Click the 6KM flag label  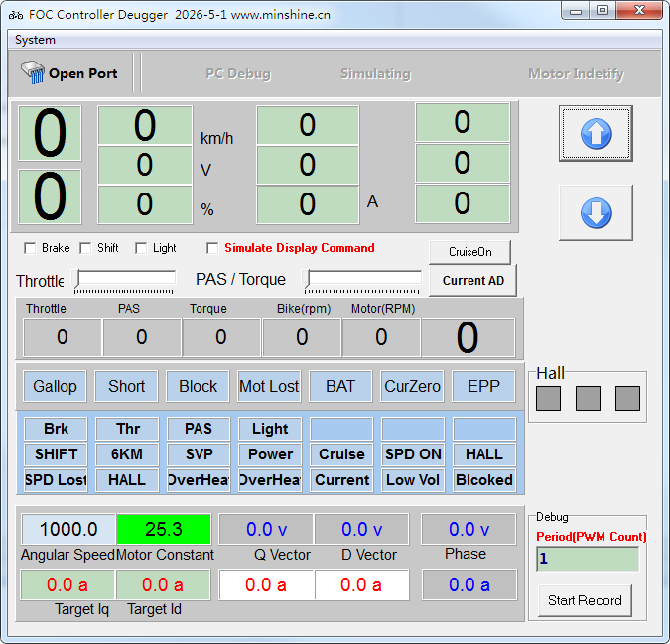click(127, 453)
